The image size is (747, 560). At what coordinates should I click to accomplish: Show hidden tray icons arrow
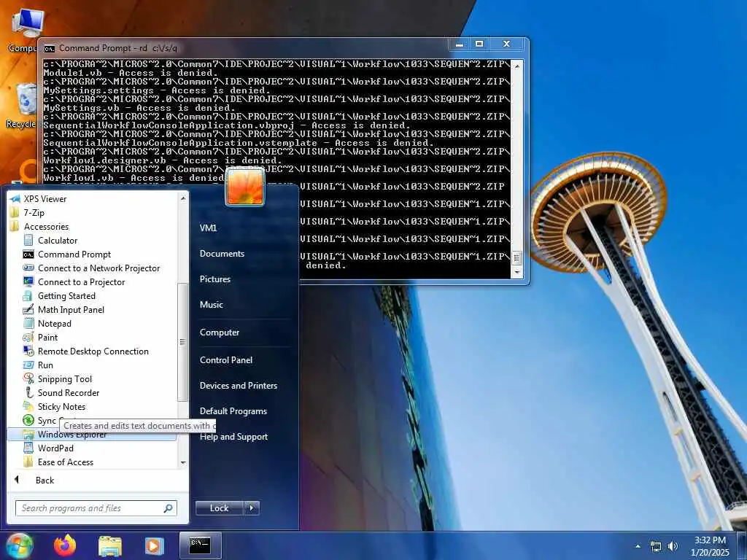(638, 546)
